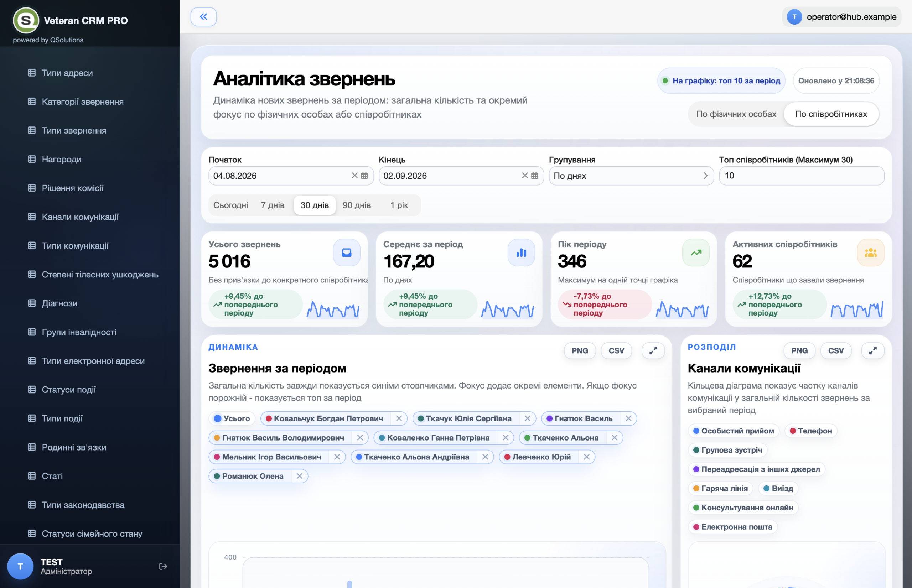Click operator@hub.example account button
The image size is (912, 588).
click(841, 17)
